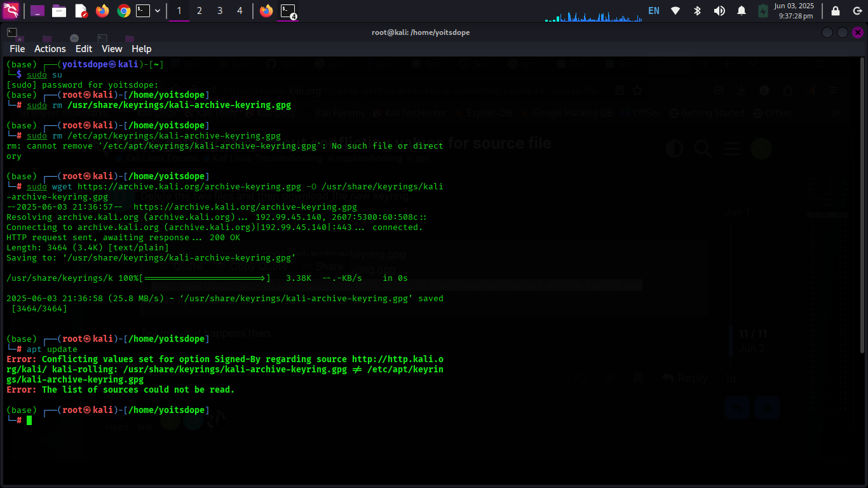Click the 'sudo su' command text
868x488 pixels.
(44, 74)
